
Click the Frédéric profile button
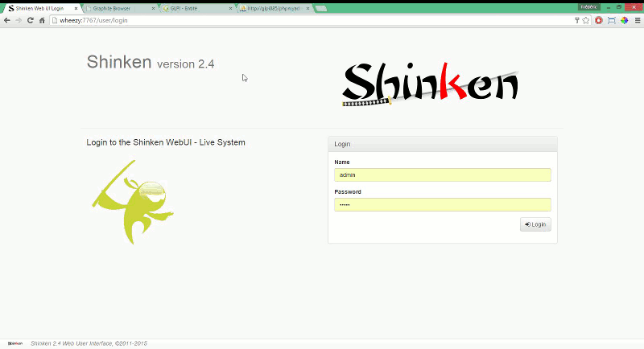click(x=589, y=7)
